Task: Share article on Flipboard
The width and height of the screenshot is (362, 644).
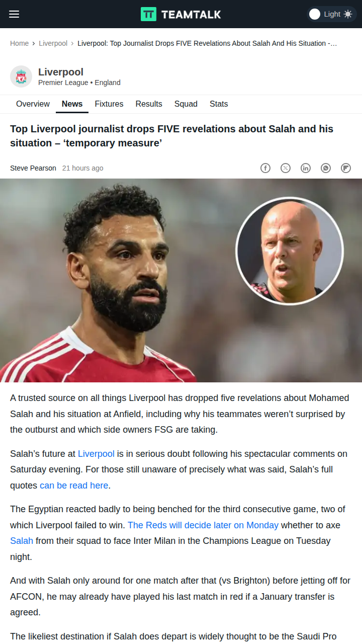Action: pyautogui.click(x=346, y=168)
